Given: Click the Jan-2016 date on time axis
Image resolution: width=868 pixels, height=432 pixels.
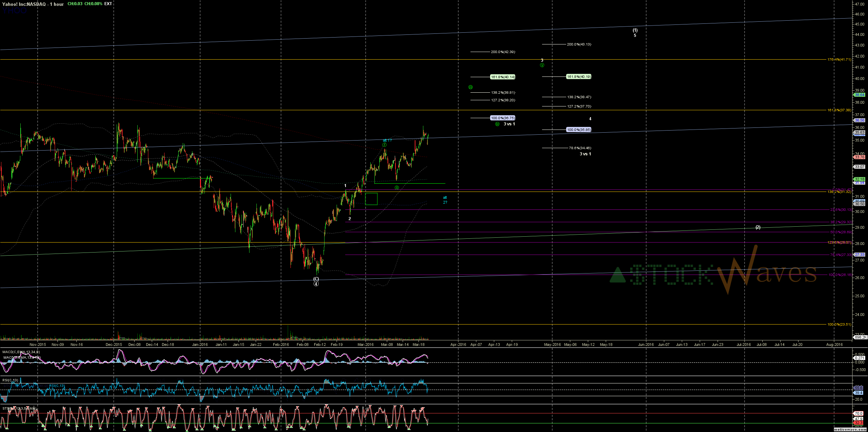Looking at the screenshot, I should pos(200,344).
